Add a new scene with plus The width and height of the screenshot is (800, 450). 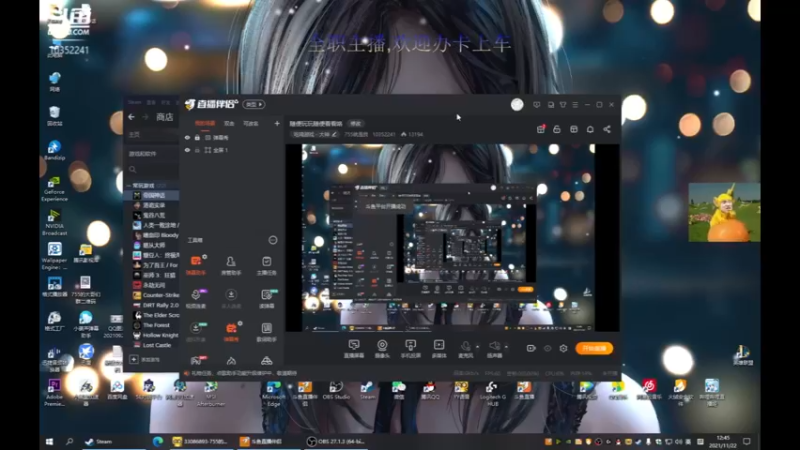click(x=277, y=123)
